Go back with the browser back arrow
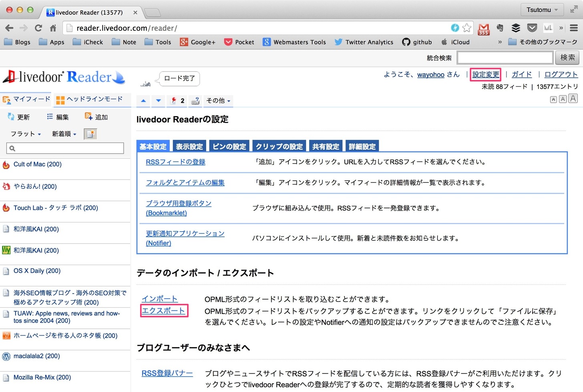Viewport: 583px width, 392px height. (x=9, y=28)
